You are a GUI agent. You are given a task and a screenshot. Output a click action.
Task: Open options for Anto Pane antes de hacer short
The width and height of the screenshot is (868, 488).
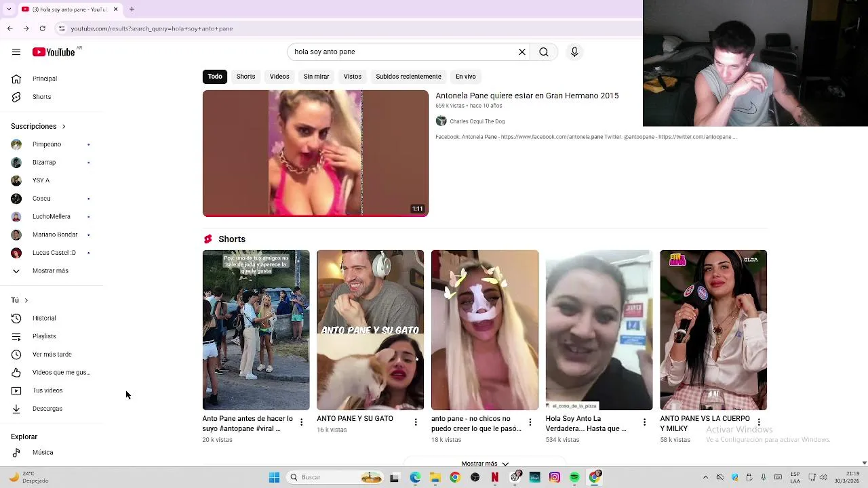click(302, 422)
